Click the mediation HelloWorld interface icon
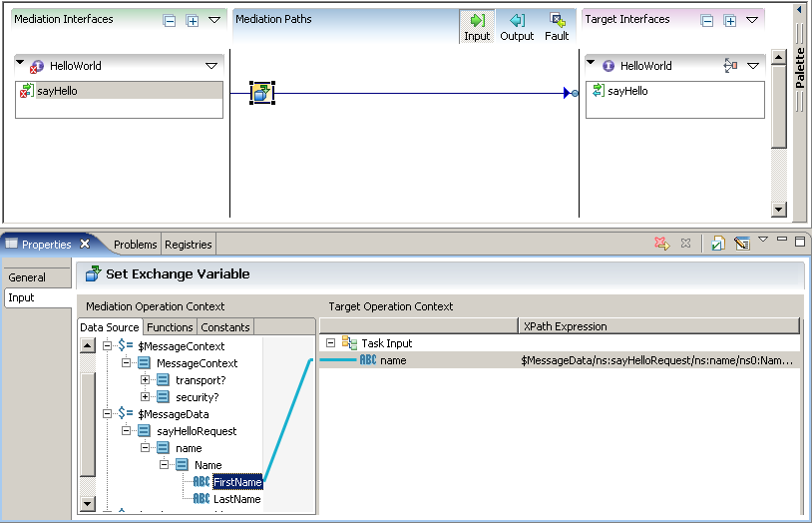812x523 pixels. (x=37, y=66)
